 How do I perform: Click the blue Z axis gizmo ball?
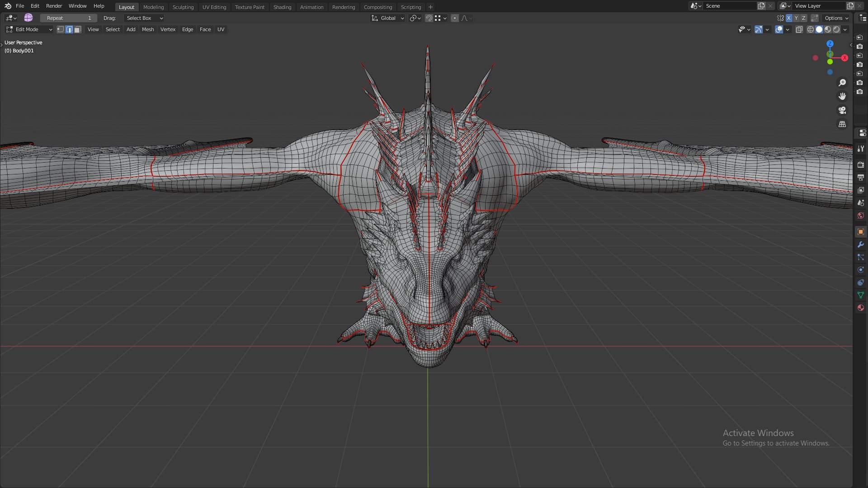click(x=830, y=44)
